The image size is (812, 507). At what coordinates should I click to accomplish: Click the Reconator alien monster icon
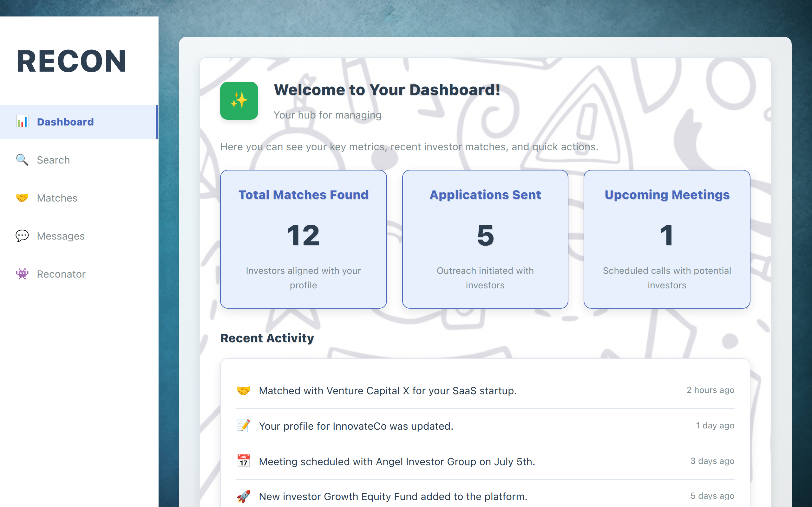22,274
